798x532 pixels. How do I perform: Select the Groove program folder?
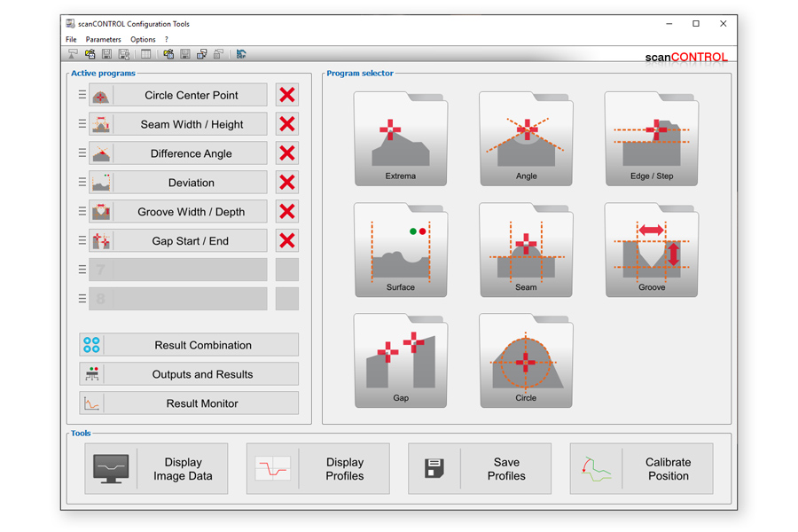click(x=652, y=250)
